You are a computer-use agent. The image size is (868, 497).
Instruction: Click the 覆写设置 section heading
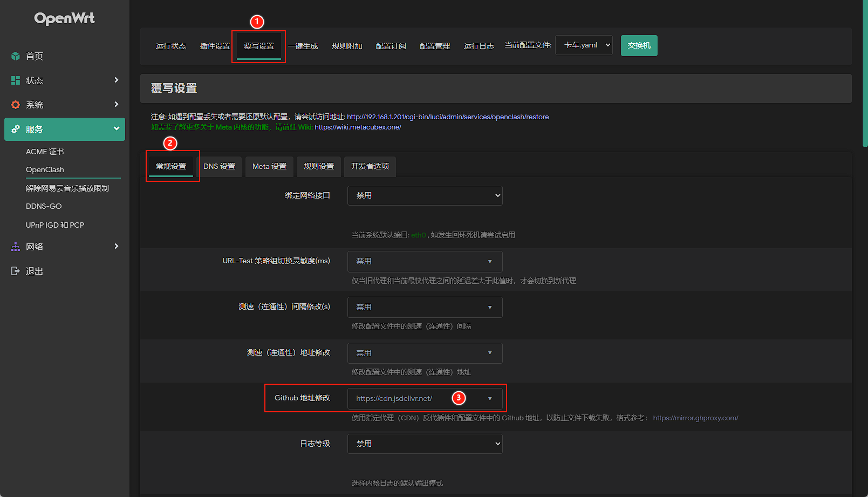[x=174, y=88]
